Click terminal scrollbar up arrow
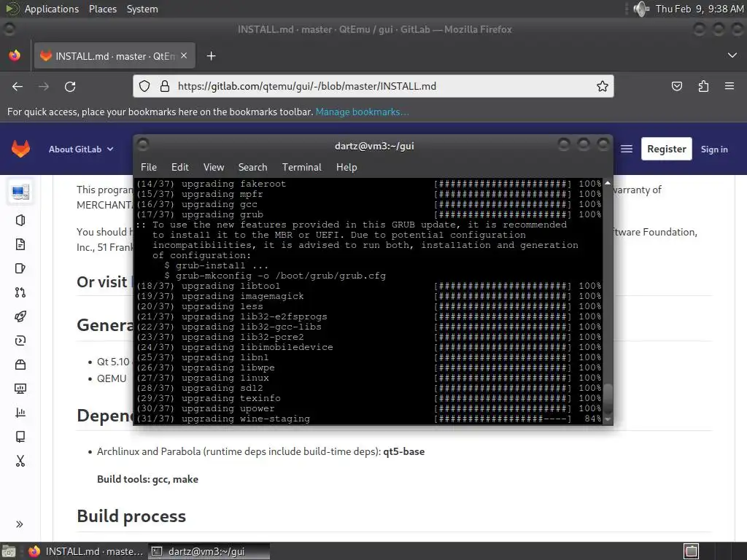This screenshot has height=560, width=747. coord(608,183)
